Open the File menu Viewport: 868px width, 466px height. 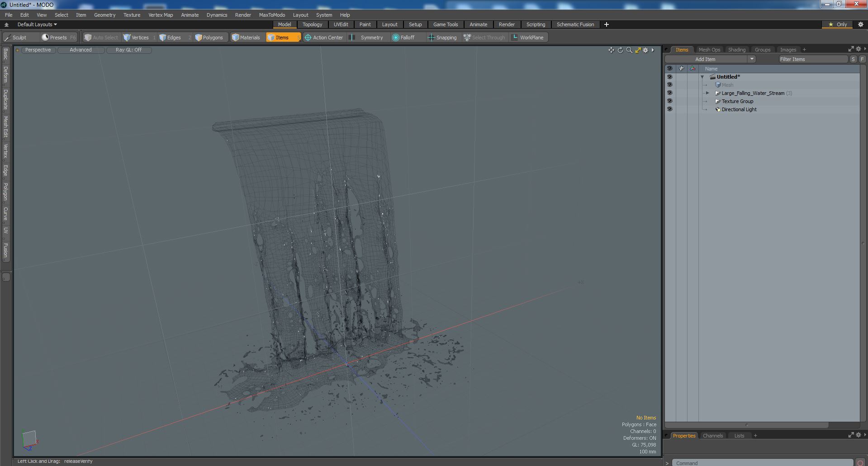click(9, 15)
